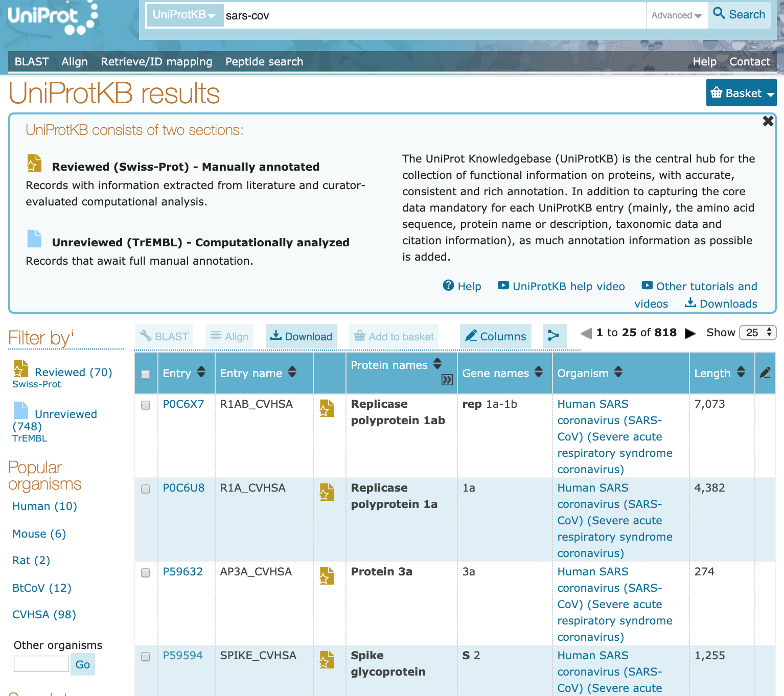Click the share icon next to Columns
This screenshot has height=696, width=784.
pos(554,336)
